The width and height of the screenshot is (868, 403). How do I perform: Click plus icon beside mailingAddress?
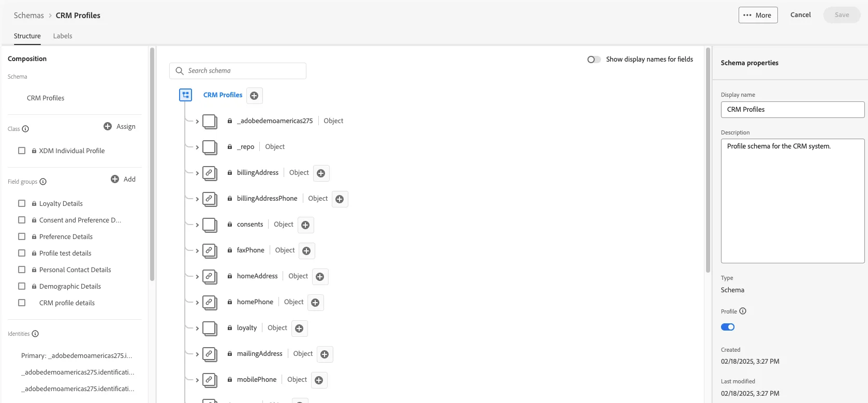click(325, 354)
